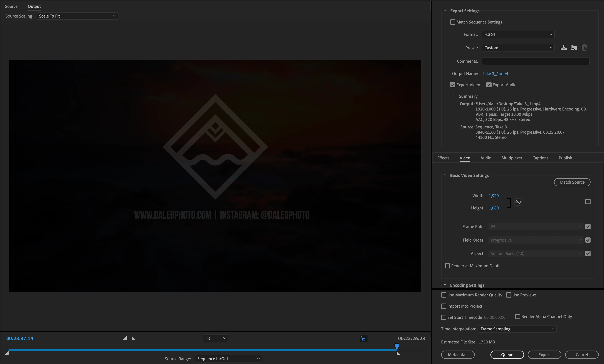Click the Match Source button

[572, 182]
